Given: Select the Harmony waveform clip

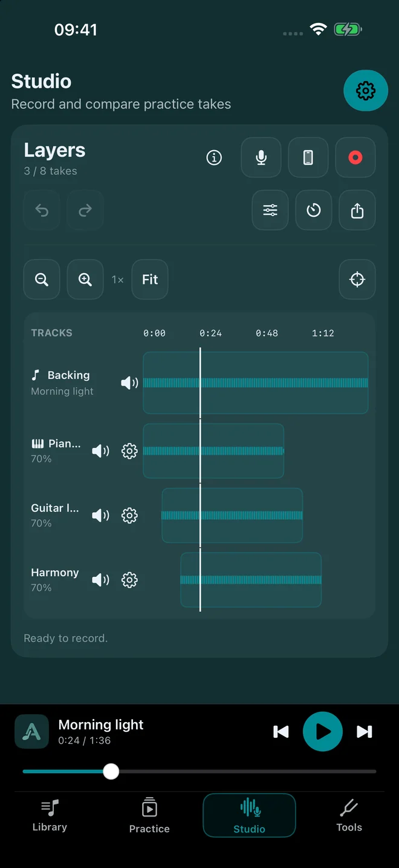Looking at the screenshot, I should pos(251,580).
